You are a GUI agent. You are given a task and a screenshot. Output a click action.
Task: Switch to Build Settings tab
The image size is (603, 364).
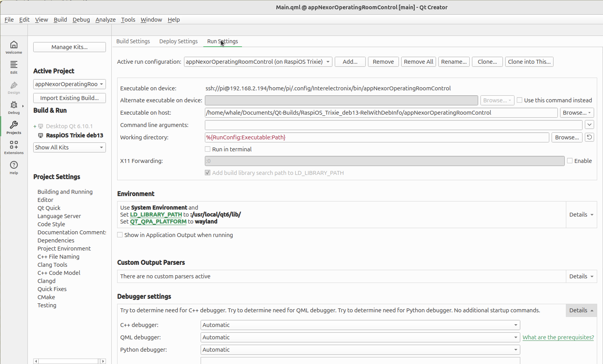point(133,41)
